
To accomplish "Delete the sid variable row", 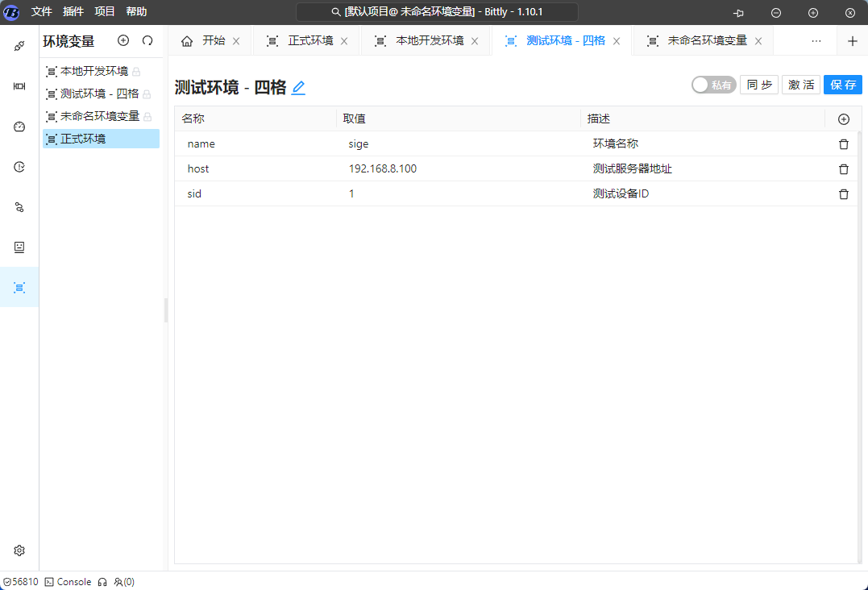I will click(844, 194).
